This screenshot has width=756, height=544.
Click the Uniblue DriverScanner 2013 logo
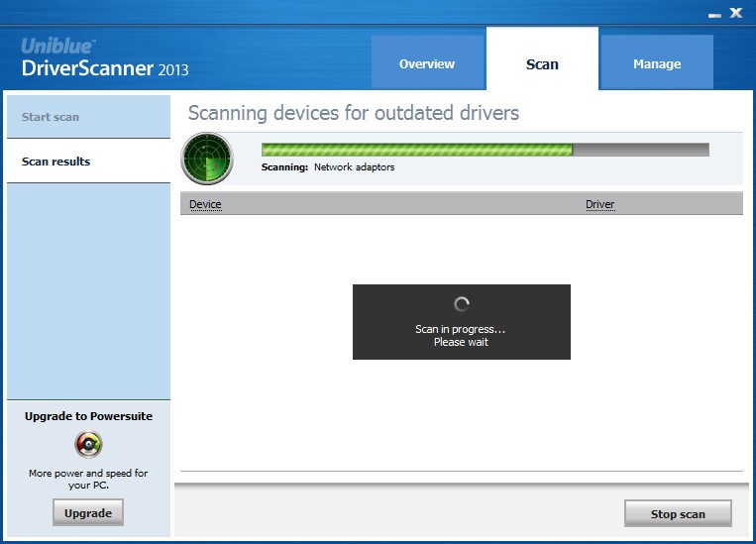pyautogui.click(x=105, y=57)
